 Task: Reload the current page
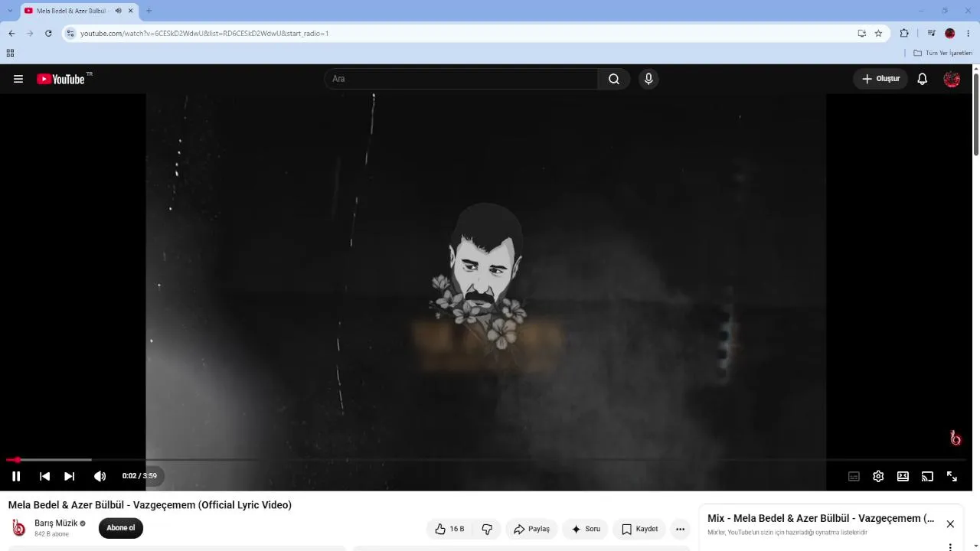coord(48,33)
